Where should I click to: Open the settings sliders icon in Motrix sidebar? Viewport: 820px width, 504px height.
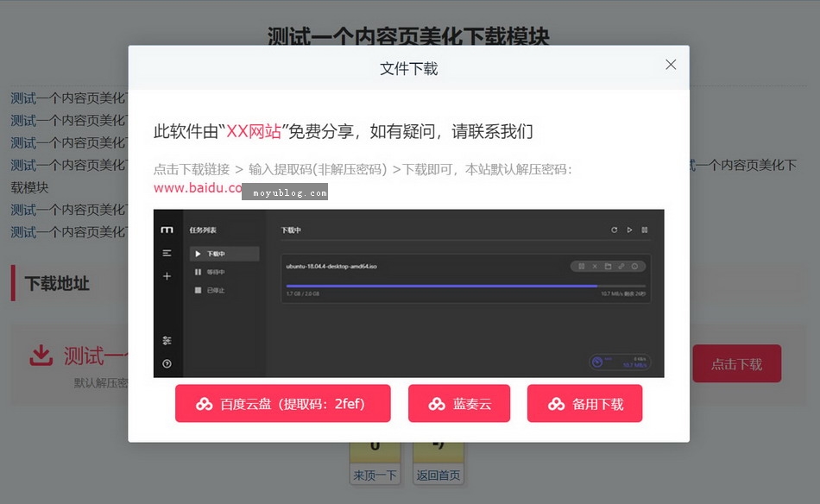[166, 339]
